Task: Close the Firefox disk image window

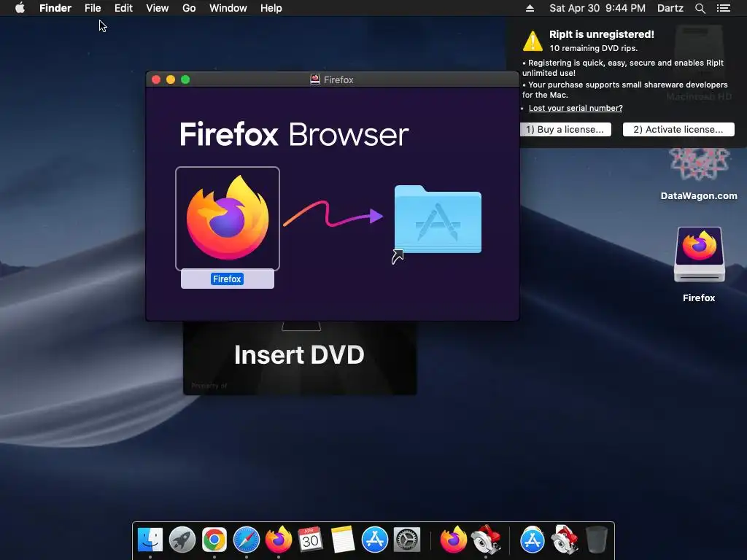Action: coord(156,79)
